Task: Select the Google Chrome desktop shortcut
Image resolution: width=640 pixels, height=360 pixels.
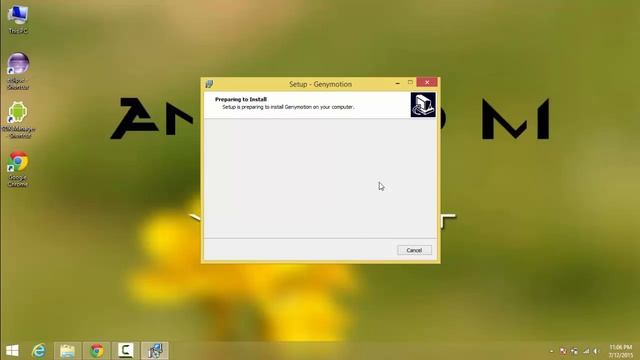Action: pyautogui.click(x=18, y=169)
